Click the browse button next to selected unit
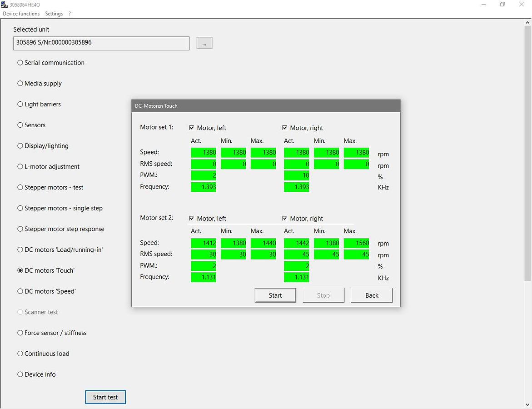The image size is (532, 409). (204, 43)
